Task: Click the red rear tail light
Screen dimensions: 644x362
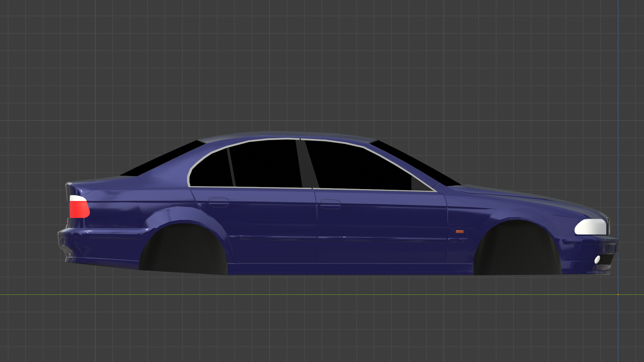Action: pyautogui.click(x=79, y=209)
